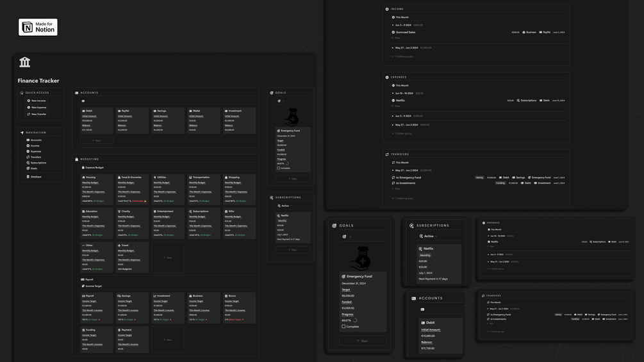Screen dimensions: 644x362
Task: Click the Education budget card icon
Action: pos(83,211)
